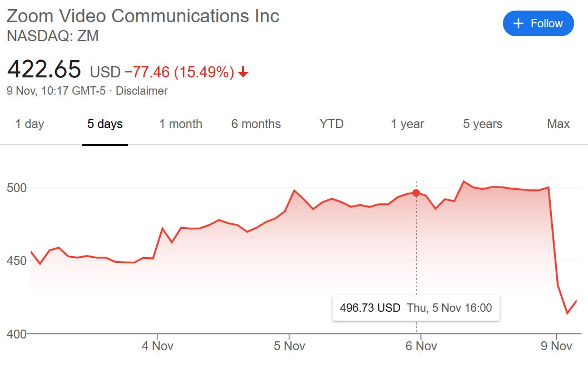The width and height of the screenshot is (588, 368).
Task: Select the YTD range tab
Action: pyautogui.click(x=332, y=124)
